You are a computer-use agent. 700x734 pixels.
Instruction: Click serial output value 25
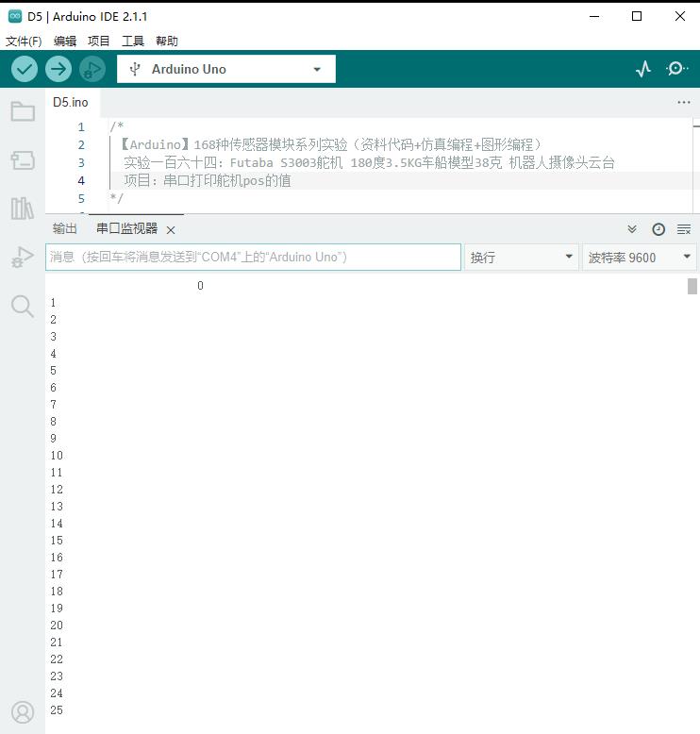(x=57, y=710)
